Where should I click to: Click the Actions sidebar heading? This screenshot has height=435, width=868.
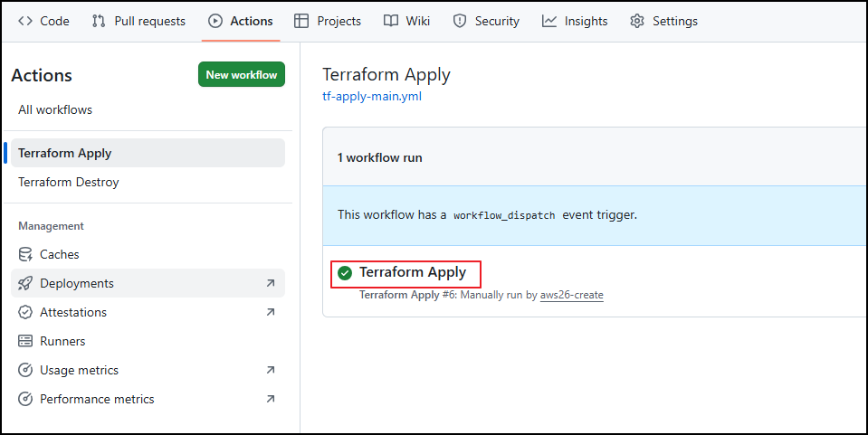click(42, 75)
